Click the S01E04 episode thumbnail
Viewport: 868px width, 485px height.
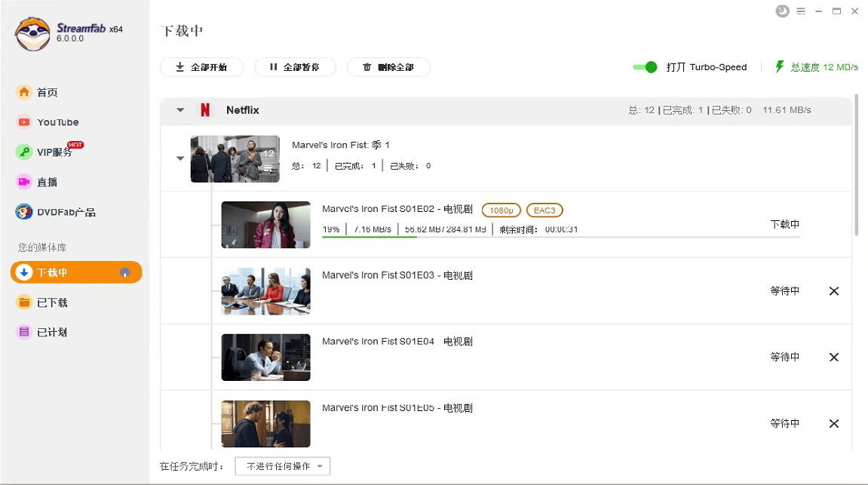pyautogui.click(x=265, y=358)
